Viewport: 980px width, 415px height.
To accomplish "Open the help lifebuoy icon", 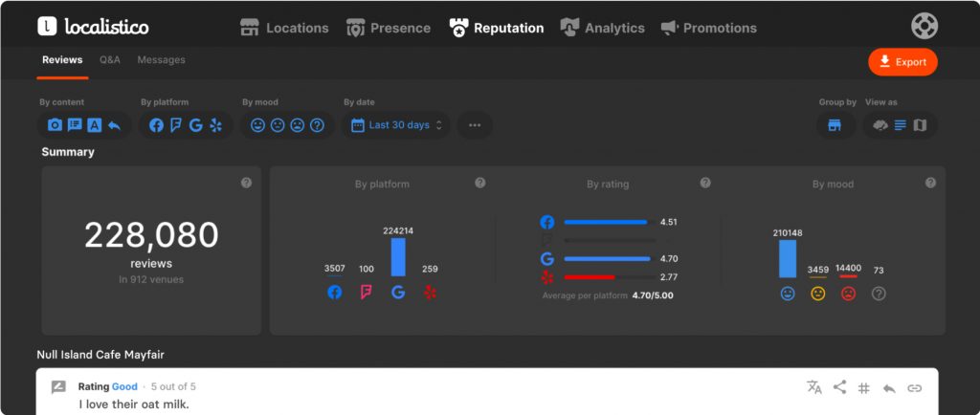I will pos(924,25).
